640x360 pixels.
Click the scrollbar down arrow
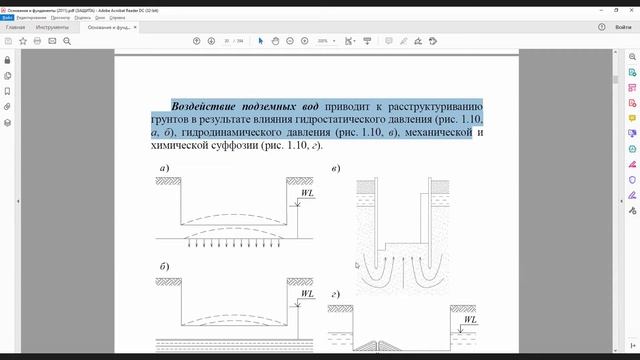(616, 350)
